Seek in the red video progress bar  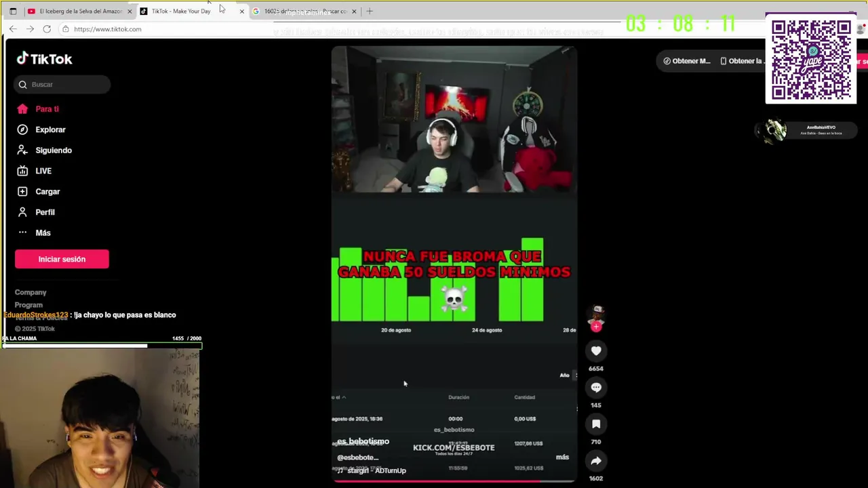pos(454,481)
